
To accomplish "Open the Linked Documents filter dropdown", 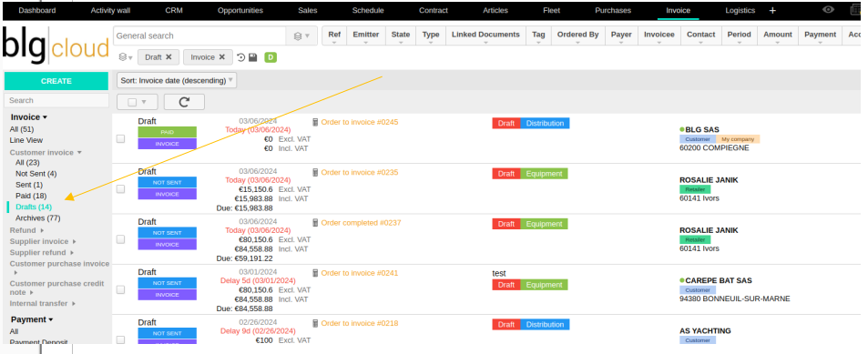I will (x=485, y=36).
